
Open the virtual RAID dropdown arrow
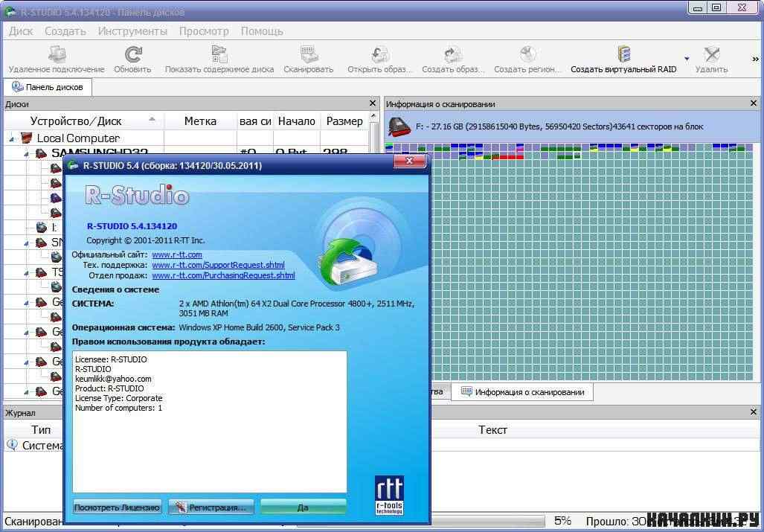point(687,59)
